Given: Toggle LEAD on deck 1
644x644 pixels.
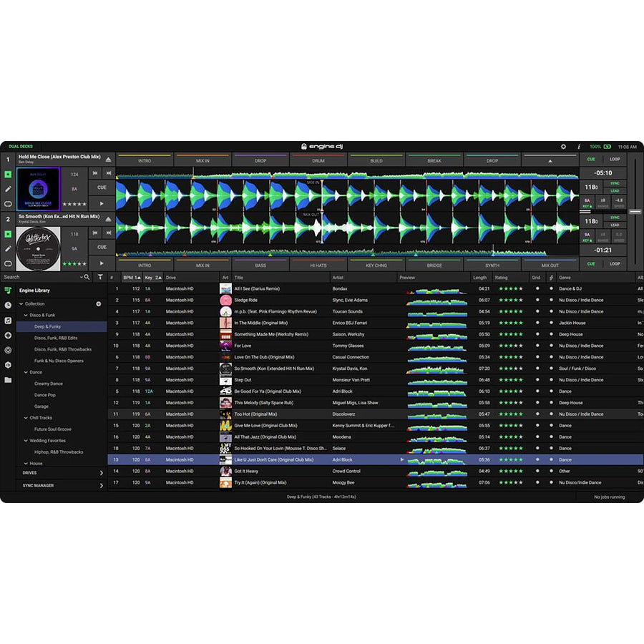Looking at the screenshot, I should (x=615, y=190).
